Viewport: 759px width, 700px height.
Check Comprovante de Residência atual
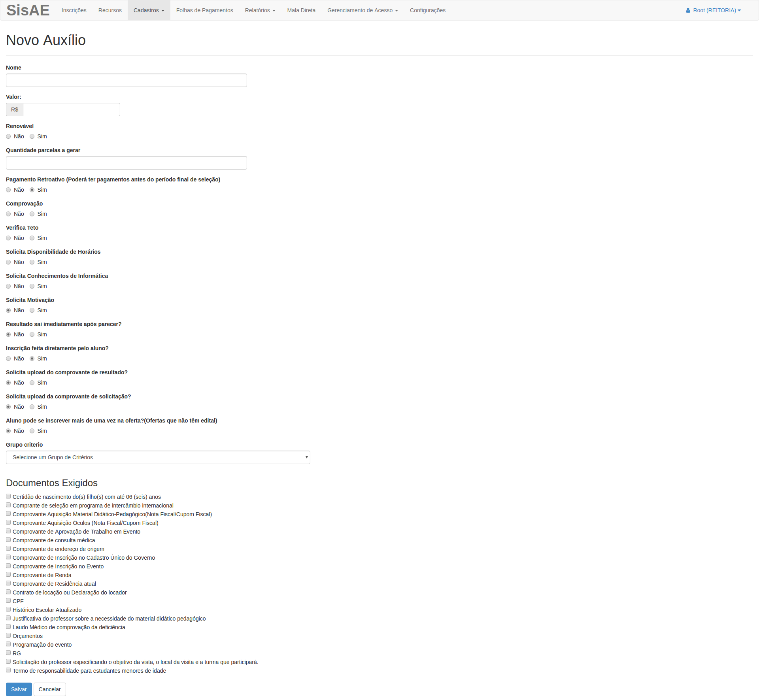coord(8,583)
